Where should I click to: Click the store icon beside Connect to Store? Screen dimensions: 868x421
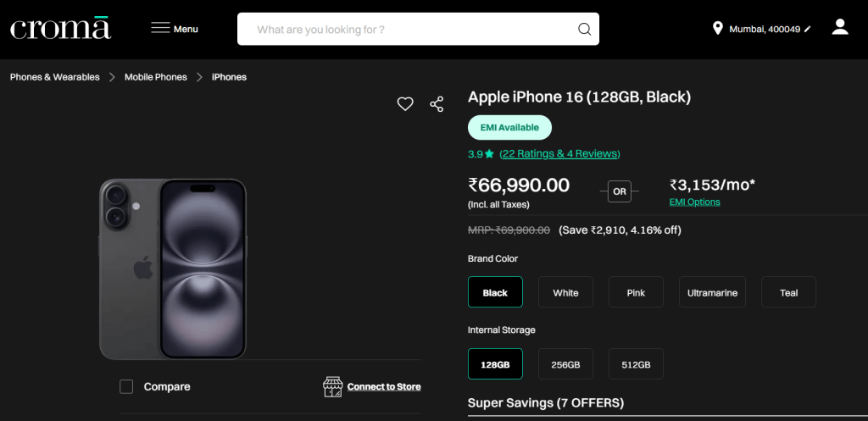click(x=333, y=386)
